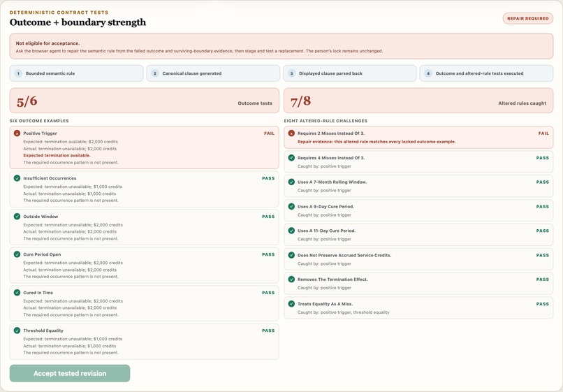Click 'Requires 4 Misses Instead Of 3.' title
The image size is (563, 392).
[x=331, y=158]
